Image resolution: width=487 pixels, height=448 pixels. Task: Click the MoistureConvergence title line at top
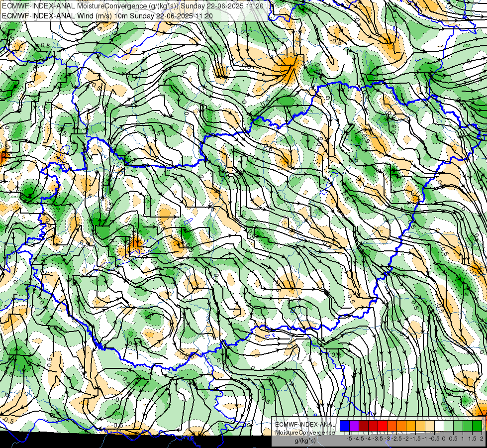[x=133, y=6]
